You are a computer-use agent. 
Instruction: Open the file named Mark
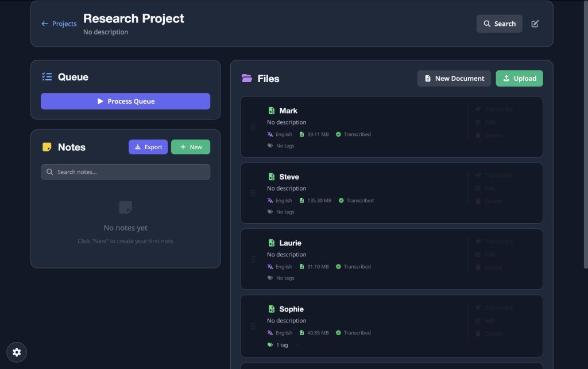point(288,111)
